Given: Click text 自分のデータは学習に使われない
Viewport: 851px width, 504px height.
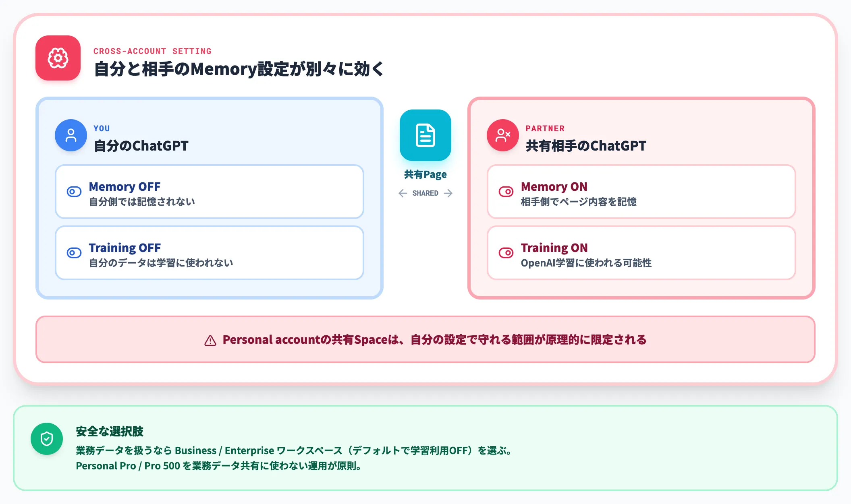Looking at the screenshot, I should [161, 263].
